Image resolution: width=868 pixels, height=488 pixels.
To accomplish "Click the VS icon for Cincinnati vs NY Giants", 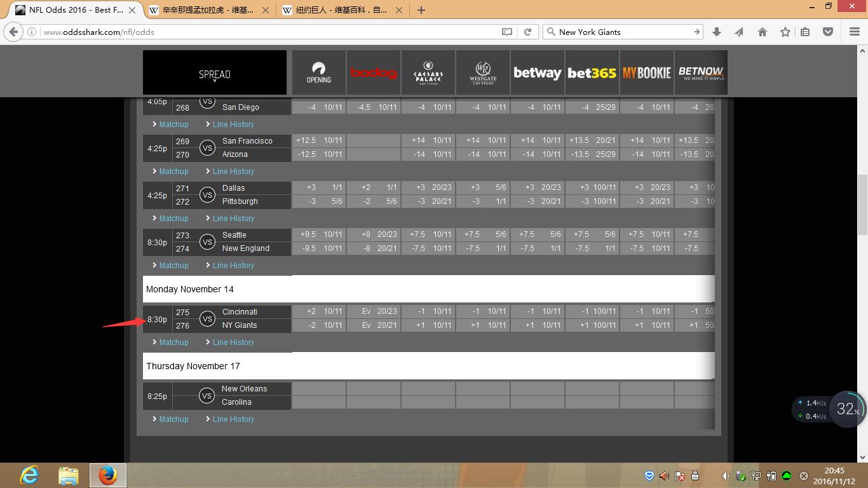I will click(x=207, y=319).
